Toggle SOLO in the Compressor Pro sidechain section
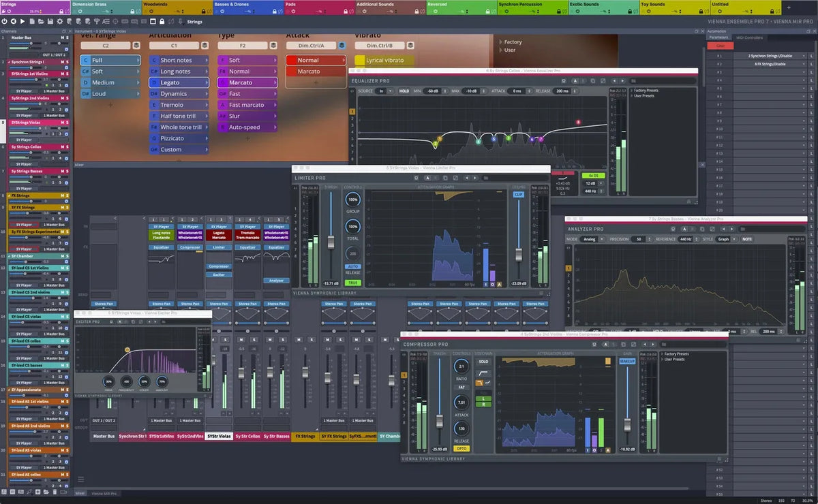 (x=483, y=362)
